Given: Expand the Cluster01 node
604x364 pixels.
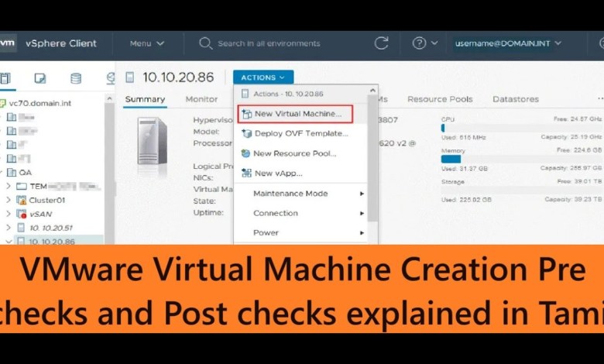Looking at the screenshot, I should pyautogui.click(x=8, y=201).
